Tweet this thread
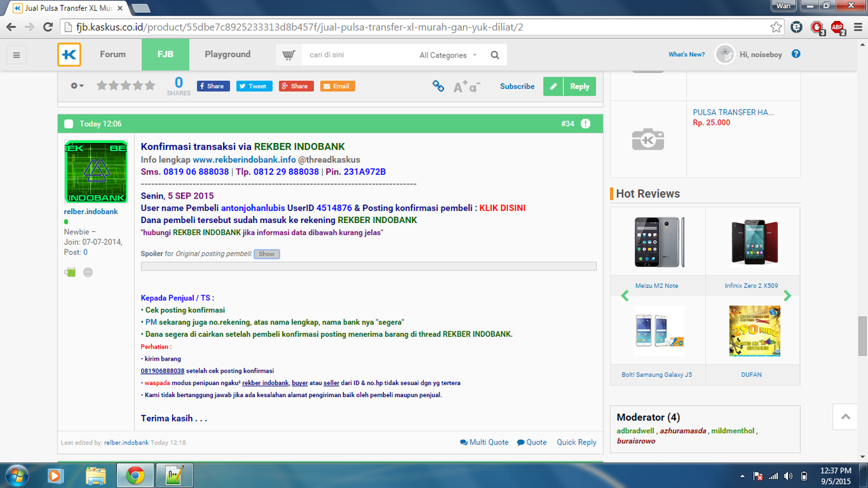 (254, 86)
